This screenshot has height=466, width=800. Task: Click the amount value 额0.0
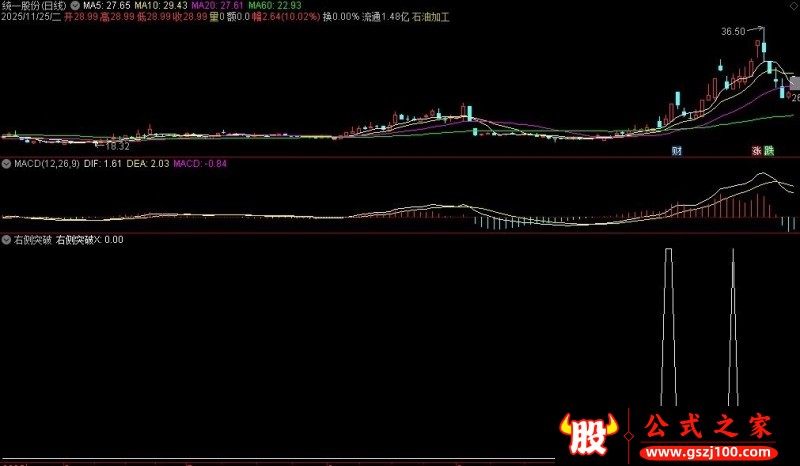pos(238,17)
